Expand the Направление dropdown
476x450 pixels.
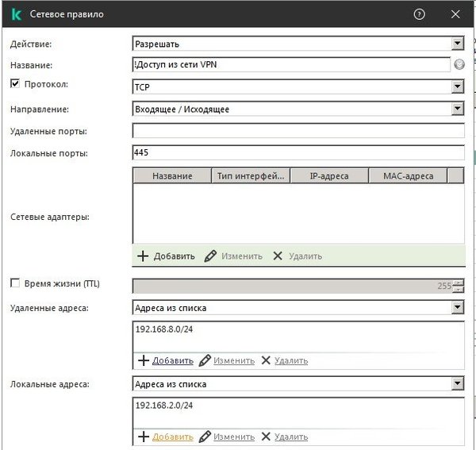(297, 109)
